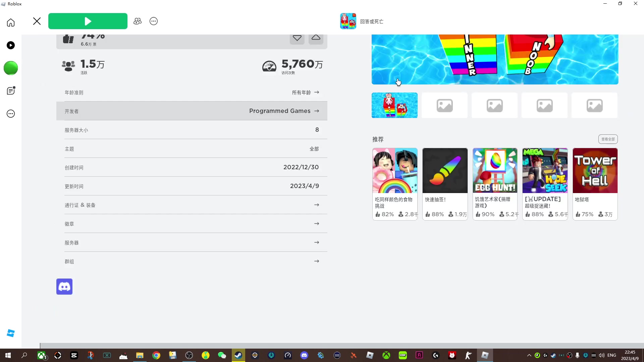Viewport: 644px width, 362px height.
Task: Open File Explorer from taskbar
Action: (140, 355)
